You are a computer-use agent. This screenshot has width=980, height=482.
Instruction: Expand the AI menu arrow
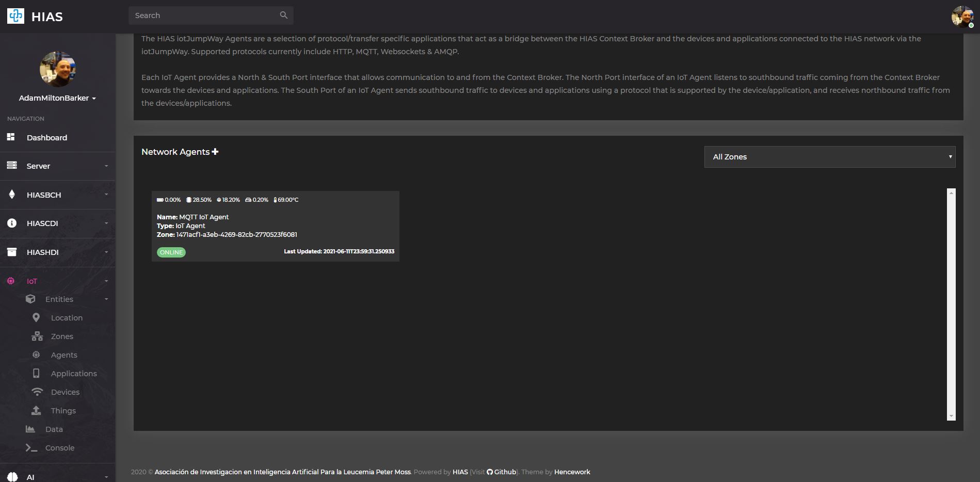pos(106,477)
